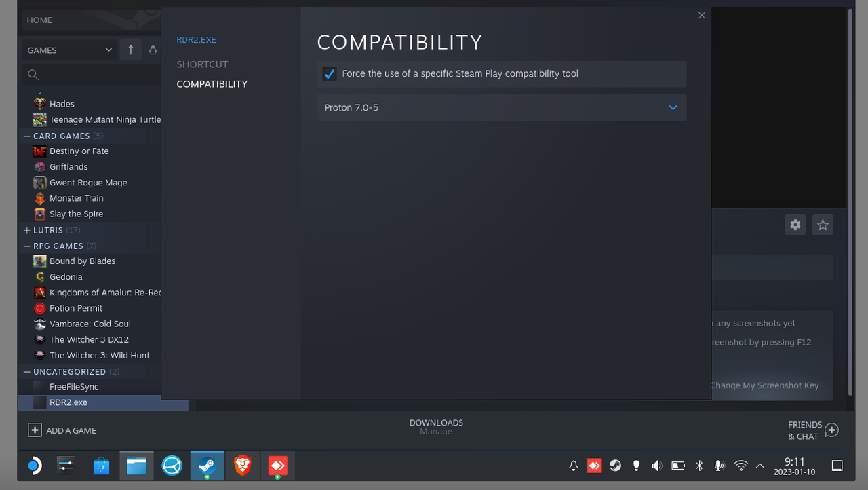
Task: Click the Steam window vertical scrollbar
Action: pos(850,202)
